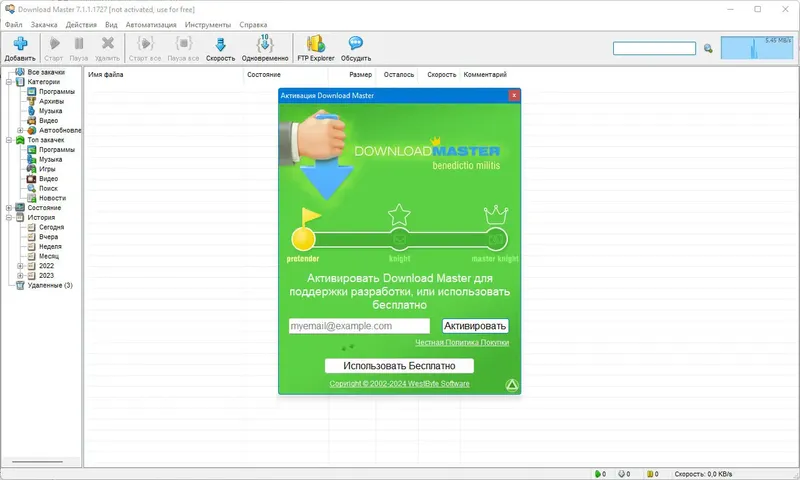Viewport: 800px width, 480px height.
Task: Open the Действия menu
Action: [81, 24]
